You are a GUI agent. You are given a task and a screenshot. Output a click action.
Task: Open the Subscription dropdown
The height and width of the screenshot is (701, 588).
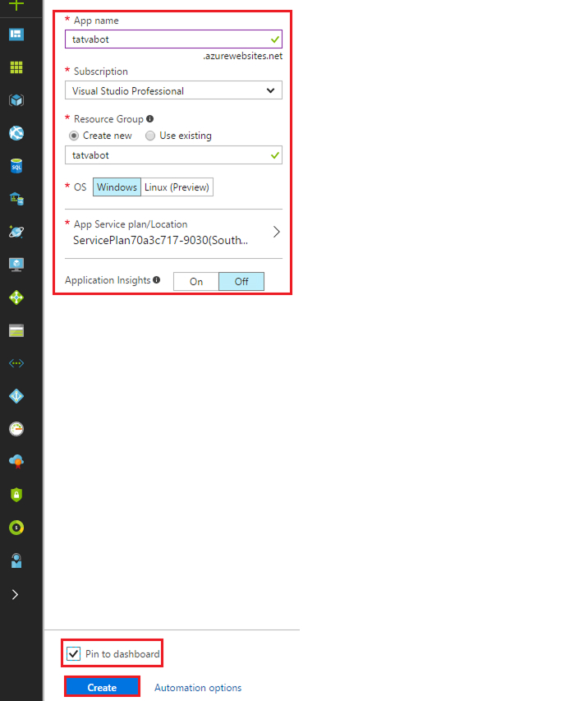[173, 90]
